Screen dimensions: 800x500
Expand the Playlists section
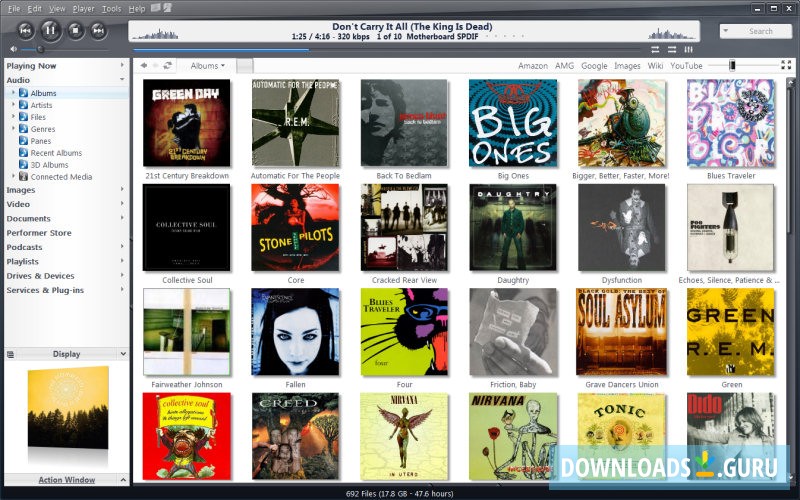(122, 261)
